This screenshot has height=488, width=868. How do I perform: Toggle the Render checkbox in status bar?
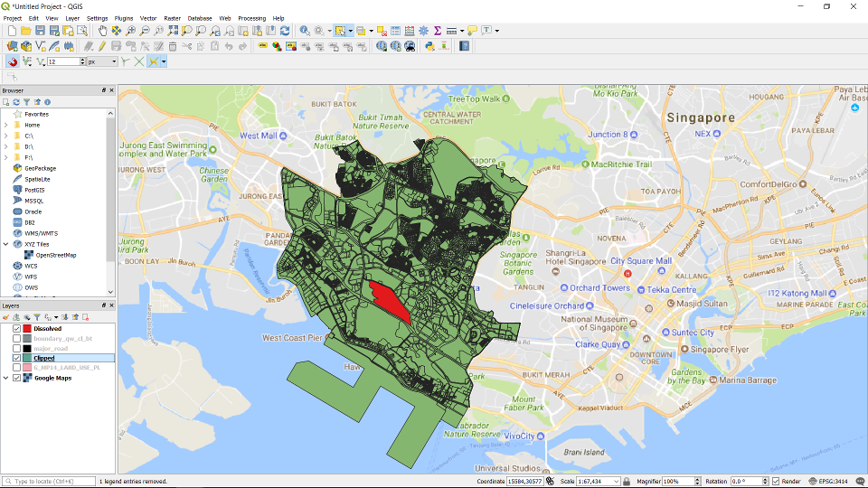coord(776,482)
